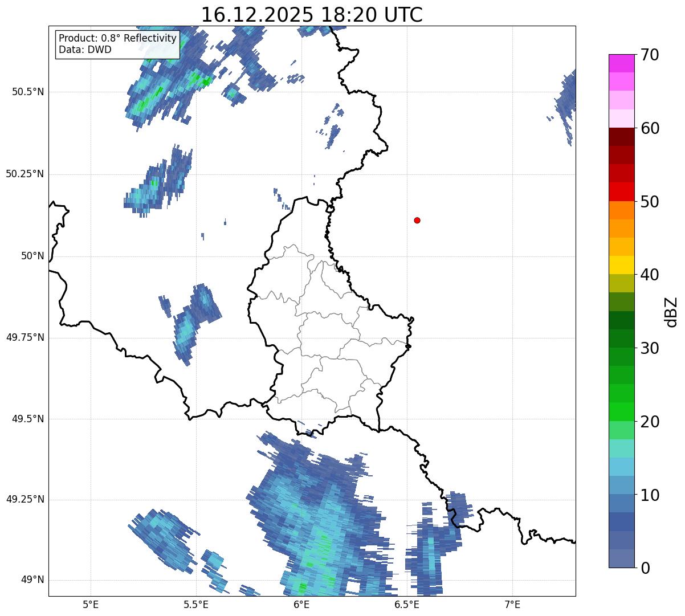Select the 49°N latitude label

(x=32, y=580)
